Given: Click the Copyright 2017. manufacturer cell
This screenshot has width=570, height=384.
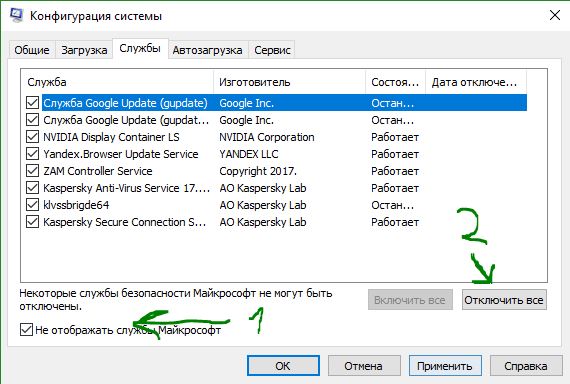Looking at the screenshot, I should [258, 171].
